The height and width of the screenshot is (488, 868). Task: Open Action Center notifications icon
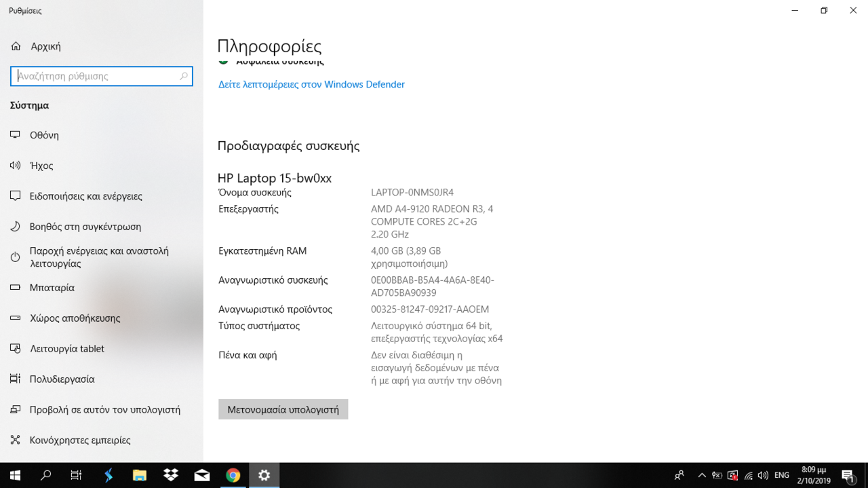click(x=848, y=475)
